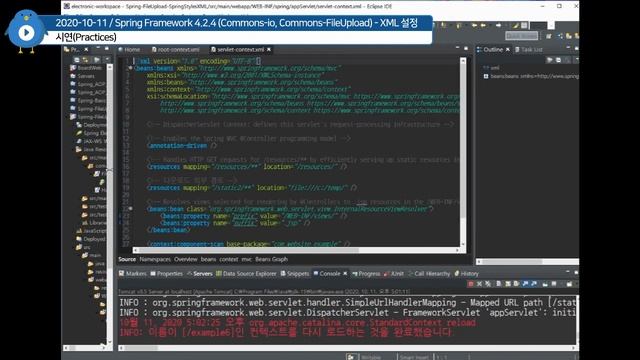
Task: Open the Overview editor page
Action: [186, 259]
